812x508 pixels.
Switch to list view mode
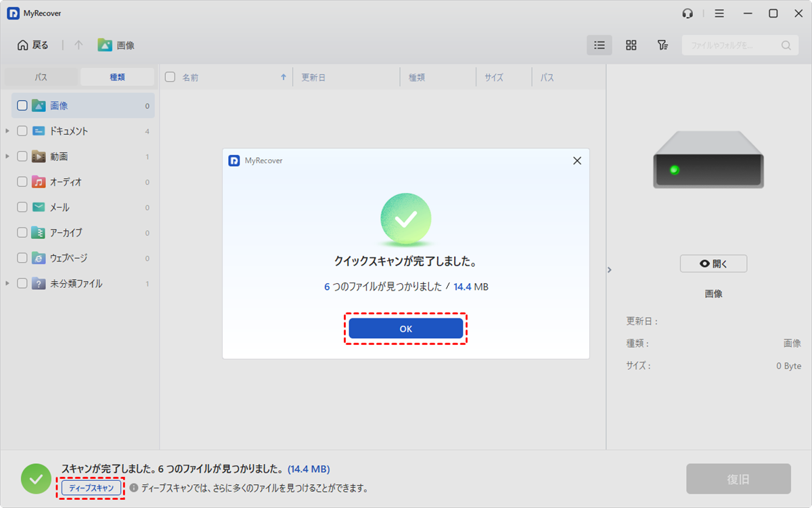click(x=599, y=45)
